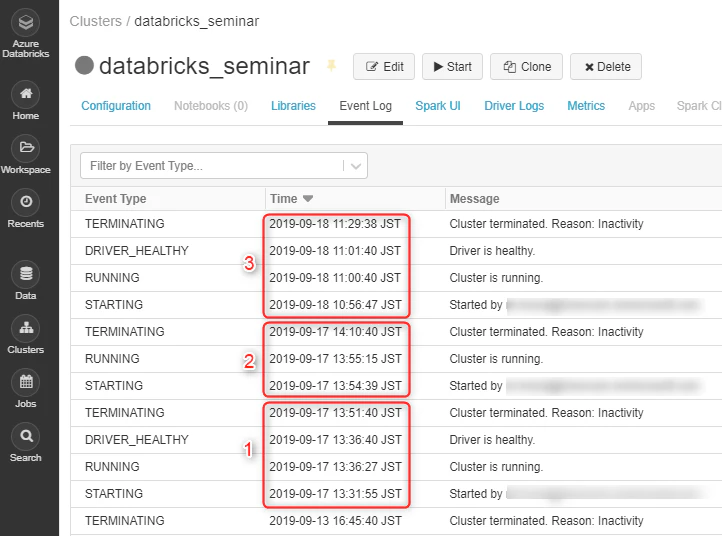Select the 2019-09-17 13:31:55 JST time cell

pos(335,494)
